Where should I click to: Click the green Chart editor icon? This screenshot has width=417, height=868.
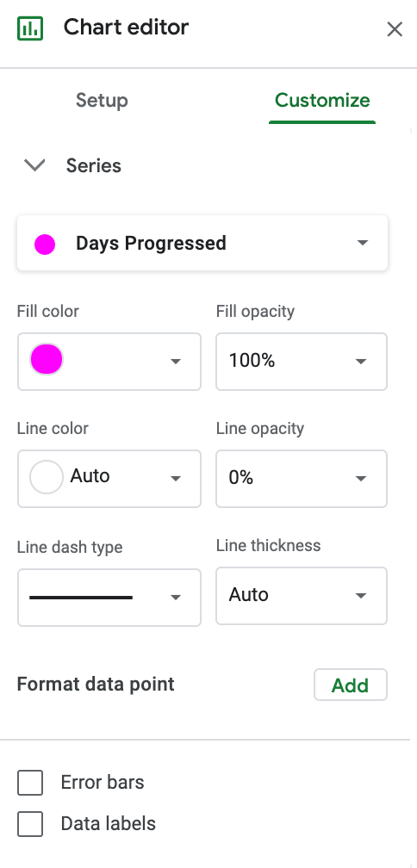(x=30, y=28)
